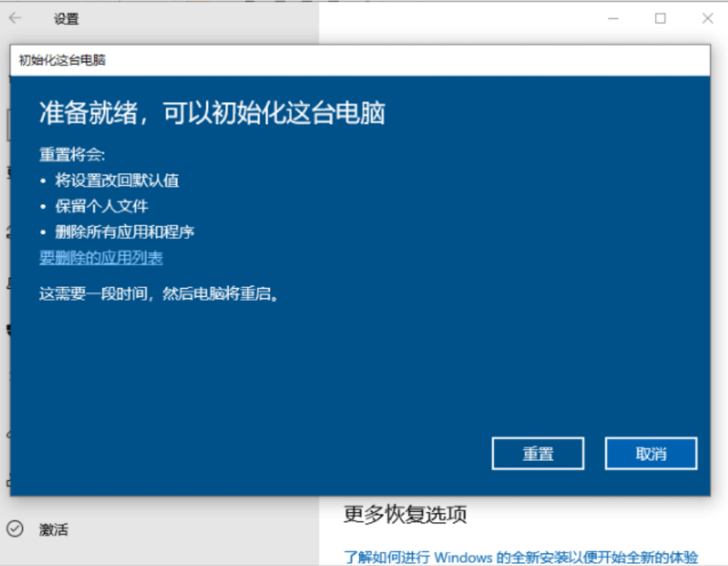Image resolution: width=728 pixels, height=566 pixels.
Task: Click the bullet dot before 将设置改回默认值
Action: point(43,181)
